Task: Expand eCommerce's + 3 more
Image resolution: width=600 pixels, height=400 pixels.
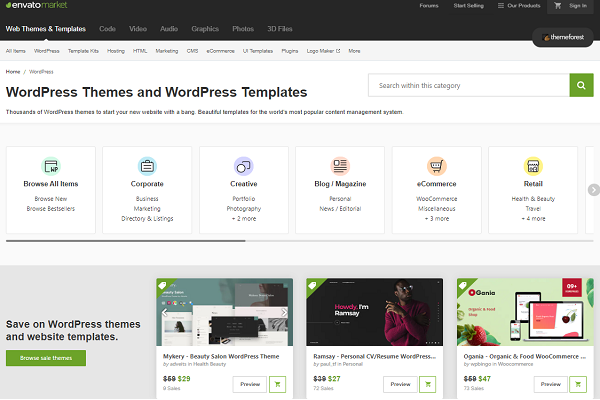Action: pyautogui.click(x=437, y=219)
